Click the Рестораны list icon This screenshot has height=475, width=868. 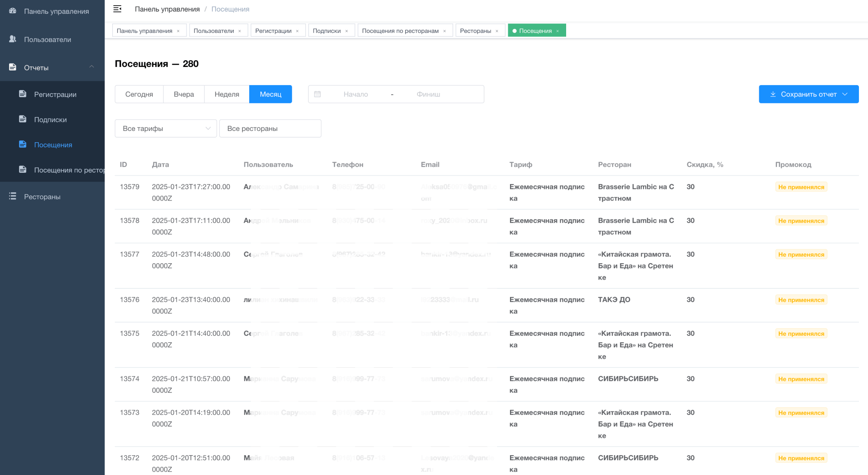(x=13, y=196)
